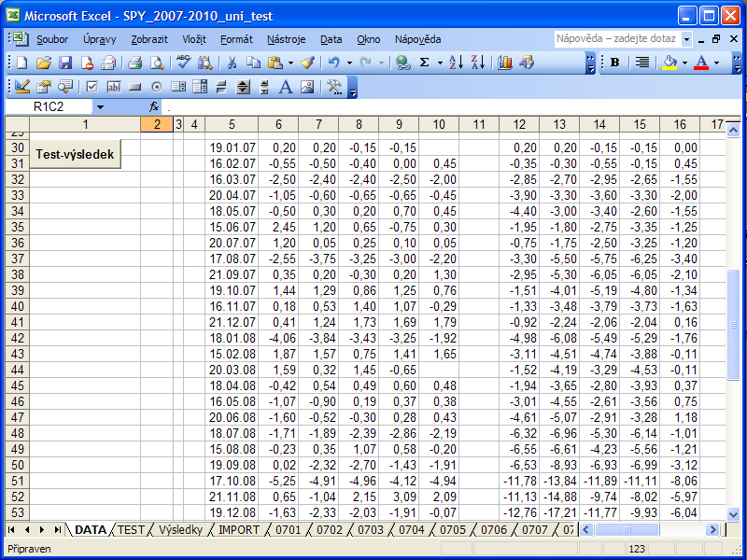Paste with the clipboard icon
Screen dimensions: 747x560
pyautogui.click(x=275, y=63)
